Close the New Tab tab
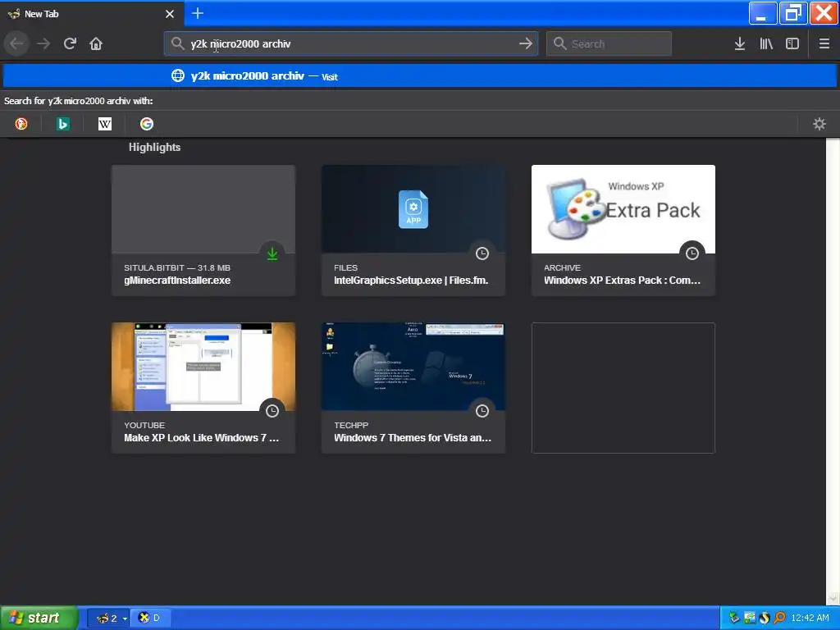Viewport: 840px width, 630px height. point(170,14)
